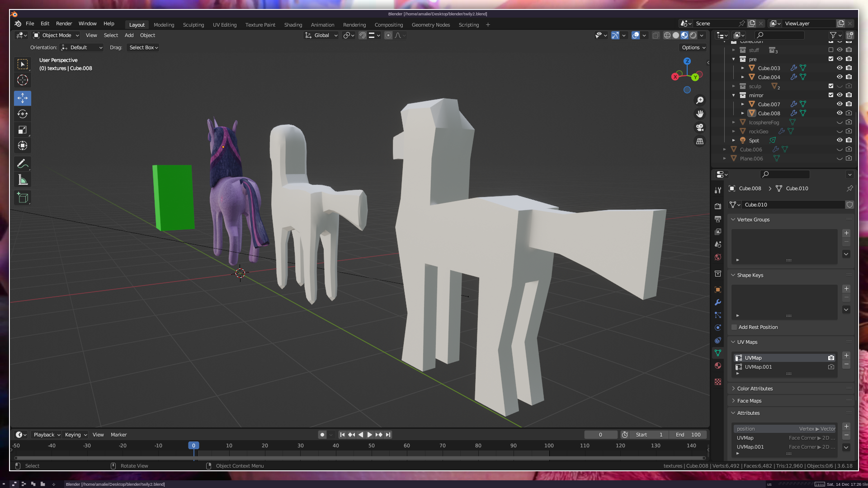Uncheck the mirror collection checkbox
The height and width of the screenshot is (488, 868).
[830, 95]
